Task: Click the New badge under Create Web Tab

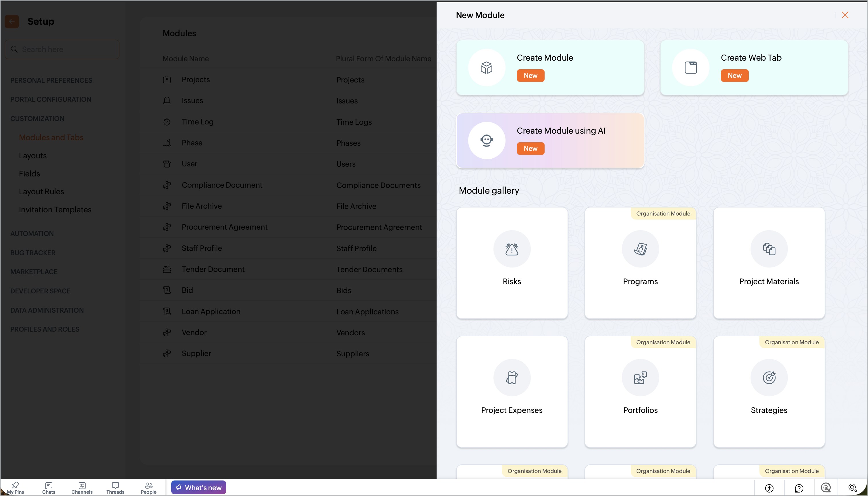Action: tap(734, 76)
